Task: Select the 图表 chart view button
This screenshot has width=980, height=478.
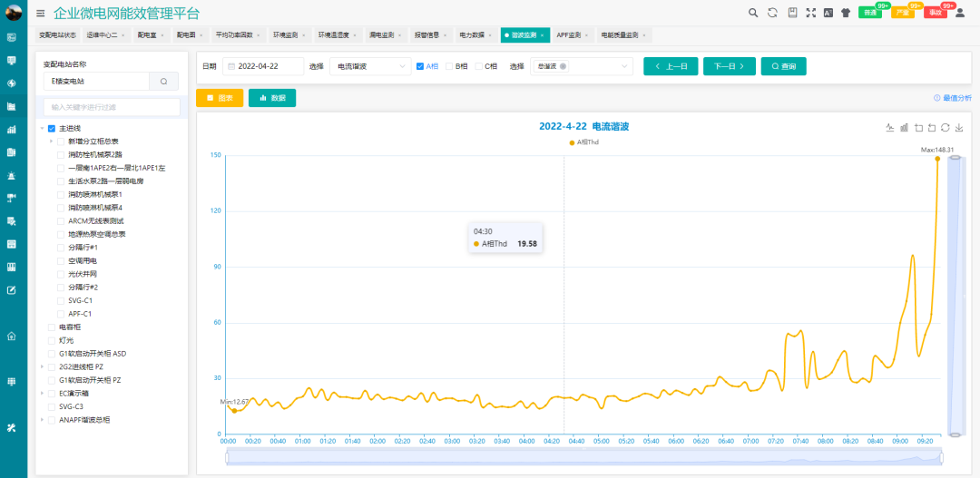Action: (x=220, y=98)
